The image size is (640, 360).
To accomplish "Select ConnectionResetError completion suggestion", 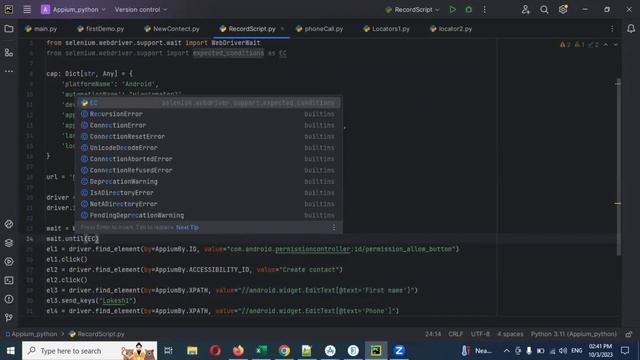I will (209, 136).
